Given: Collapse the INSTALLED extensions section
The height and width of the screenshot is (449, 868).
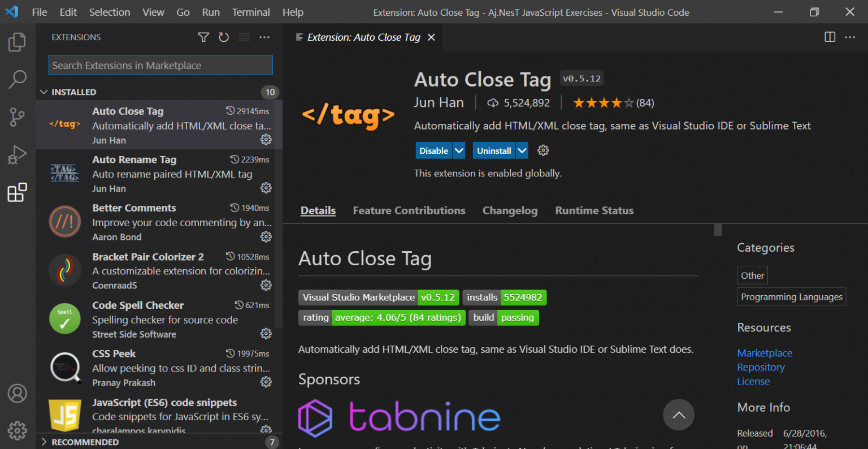Looking at the screenshot, I should (44, 92).
